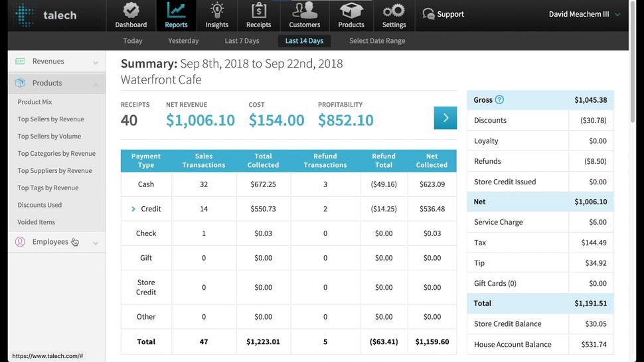Click the talech logo

(45, 15)
